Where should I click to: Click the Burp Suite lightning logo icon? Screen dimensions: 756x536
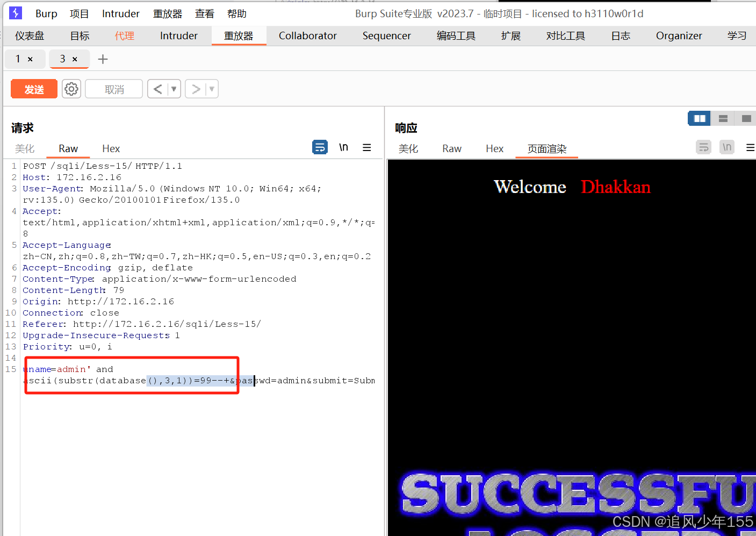tap(16, 13)
